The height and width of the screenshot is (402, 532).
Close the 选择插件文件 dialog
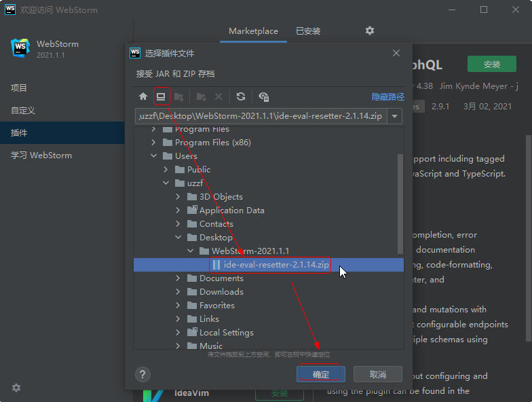pos(396,53)
